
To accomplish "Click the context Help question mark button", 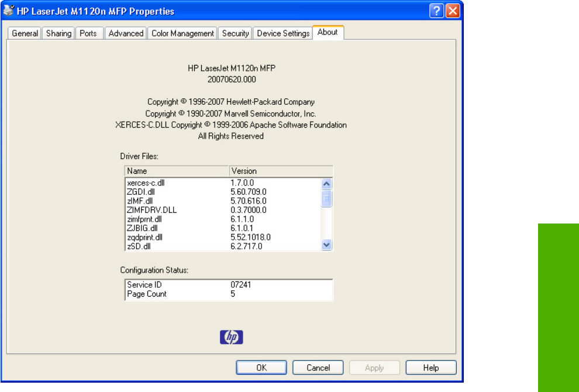I will tap(436, 11).
